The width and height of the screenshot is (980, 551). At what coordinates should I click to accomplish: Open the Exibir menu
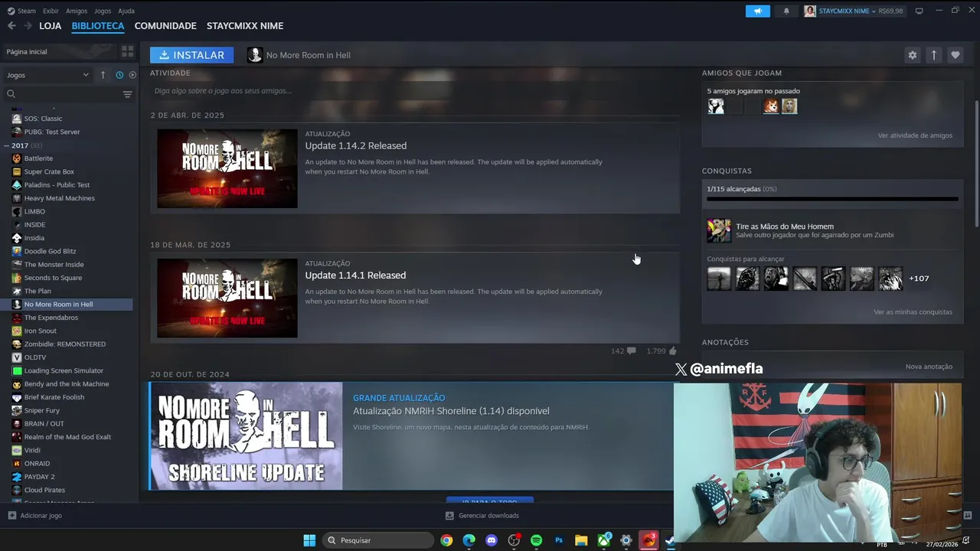pyautogui.click(x=51, y=11)
